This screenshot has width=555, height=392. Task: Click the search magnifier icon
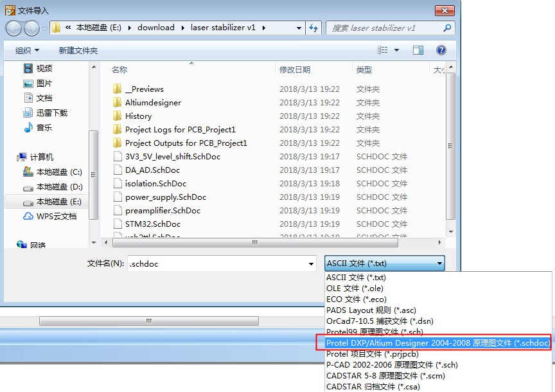pos(447,28)
